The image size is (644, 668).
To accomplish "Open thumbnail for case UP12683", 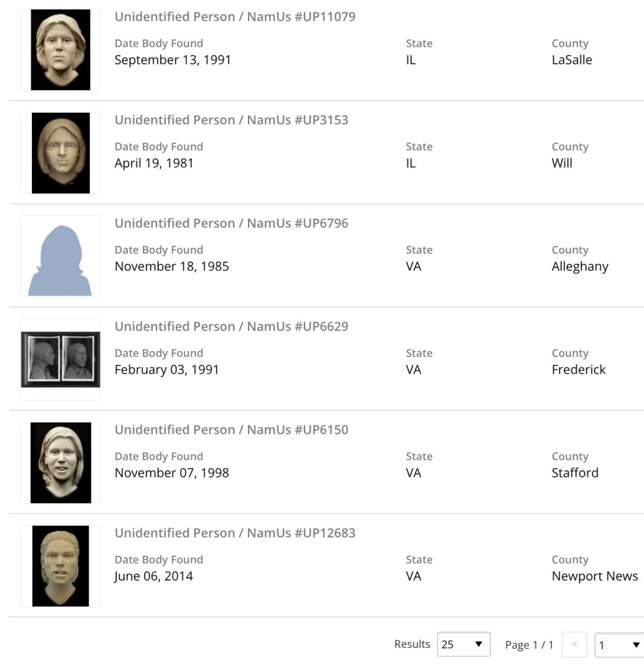I will click(60, 566).
